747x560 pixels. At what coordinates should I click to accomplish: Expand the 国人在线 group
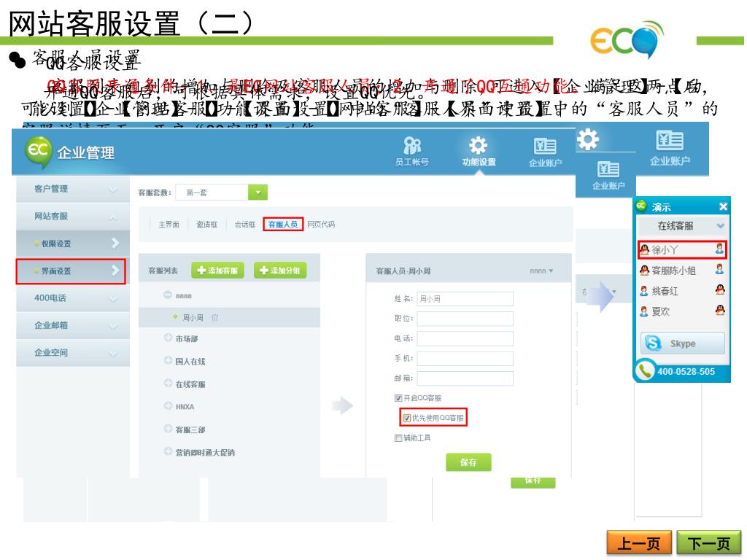[169, 360]
